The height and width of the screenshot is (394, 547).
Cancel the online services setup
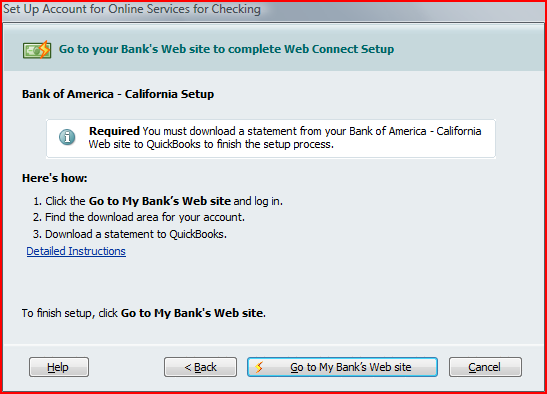[x=485, y=367]
